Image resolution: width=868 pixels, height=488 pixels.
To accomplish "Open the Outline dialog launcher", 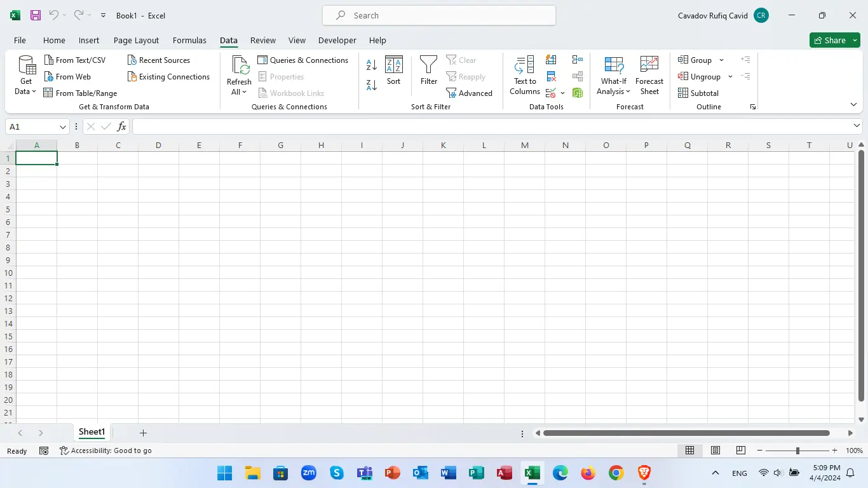I will [x=753, y=107].
